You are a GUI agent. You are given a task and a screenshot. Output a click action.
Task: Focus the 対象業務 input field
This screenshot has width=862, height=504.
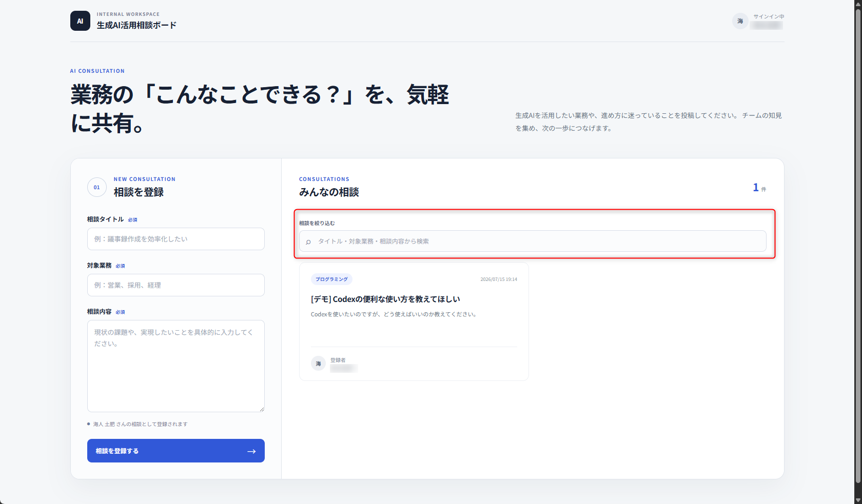pos(176,285)
